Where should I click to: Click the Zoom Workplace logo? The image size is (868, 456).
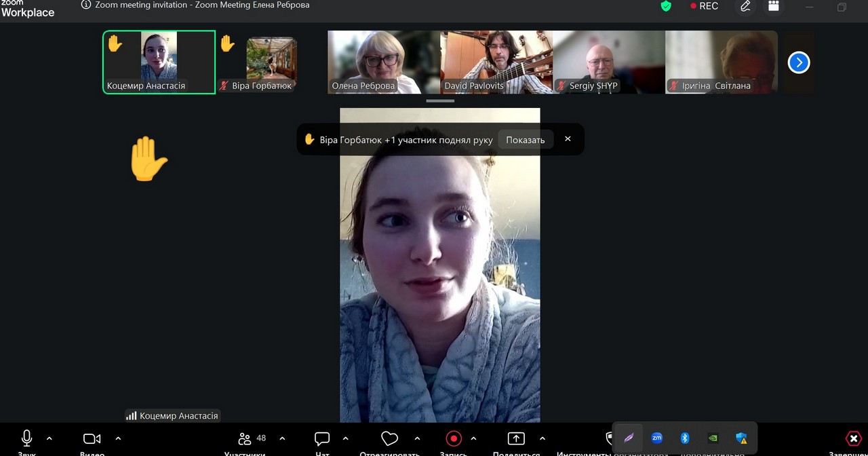[x=27, y=8]
